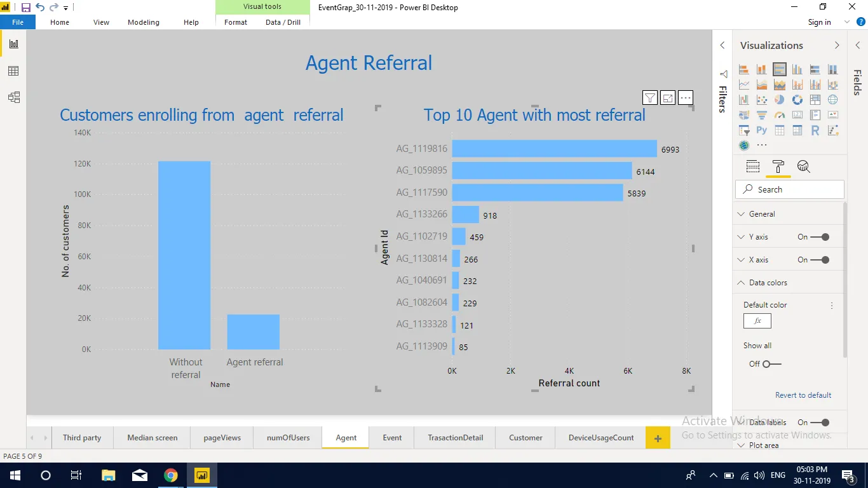This screenshot has width=868, height=488.
Task: Toggle the Data labels switch
Action: tap(820, 423)
